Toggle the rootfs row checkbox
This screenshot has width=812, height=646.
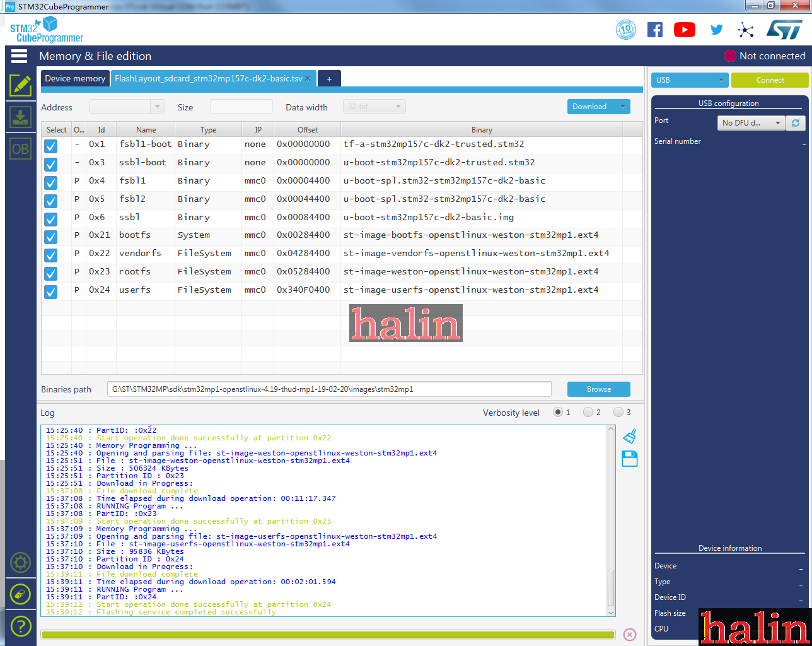pyautogui.click(x=51, y=273)
